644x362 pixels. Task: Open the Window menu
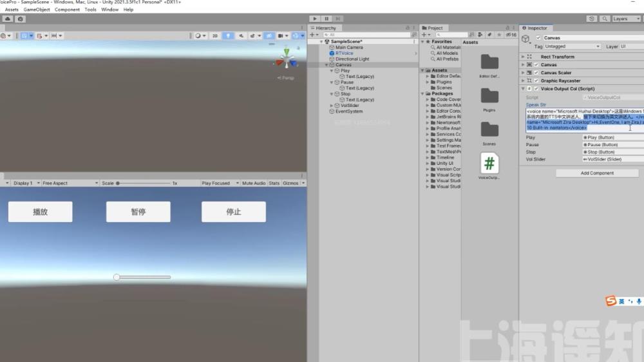(x=109, y=10)
